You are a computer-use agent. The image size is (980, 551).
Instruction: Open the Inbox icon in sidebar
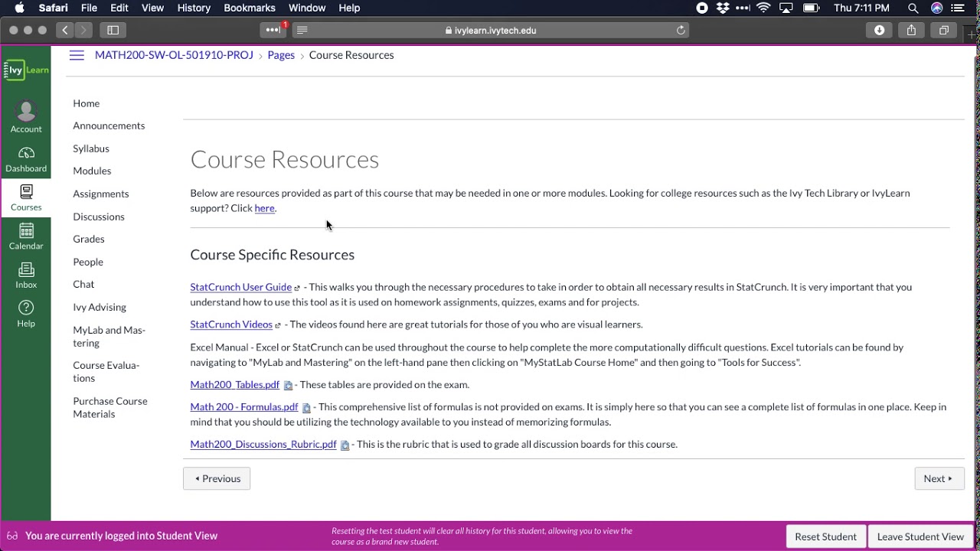tap(26, 275)
